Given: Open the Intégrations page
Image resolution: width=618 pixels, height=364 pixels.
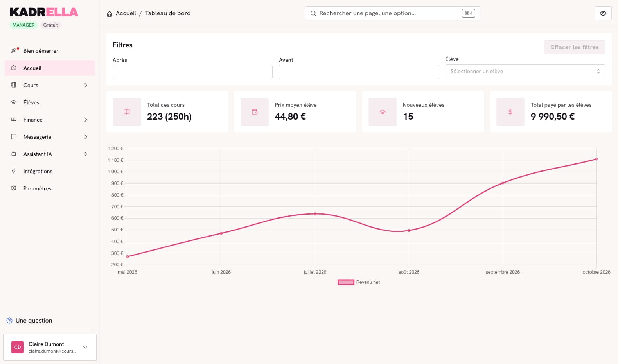Looking at the screenshot, I should pyautogui.click(x=50, y=171).
